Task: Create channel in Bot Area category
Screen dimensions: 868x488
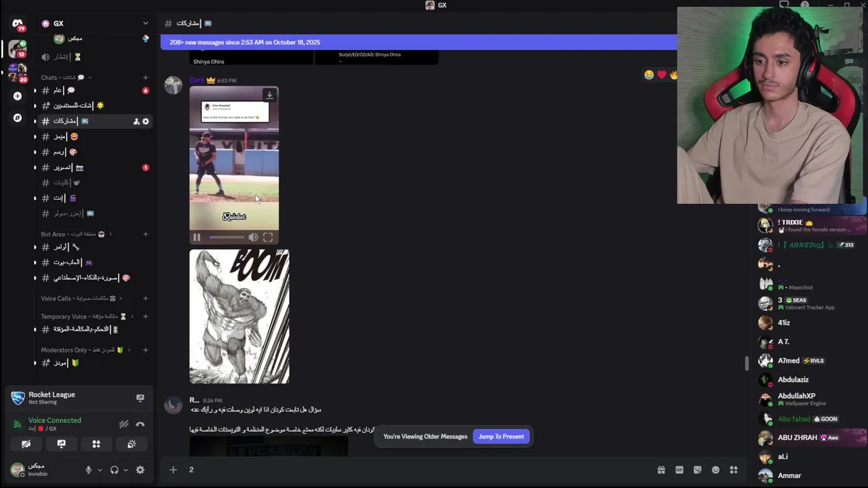Action: tap(145, 234)
